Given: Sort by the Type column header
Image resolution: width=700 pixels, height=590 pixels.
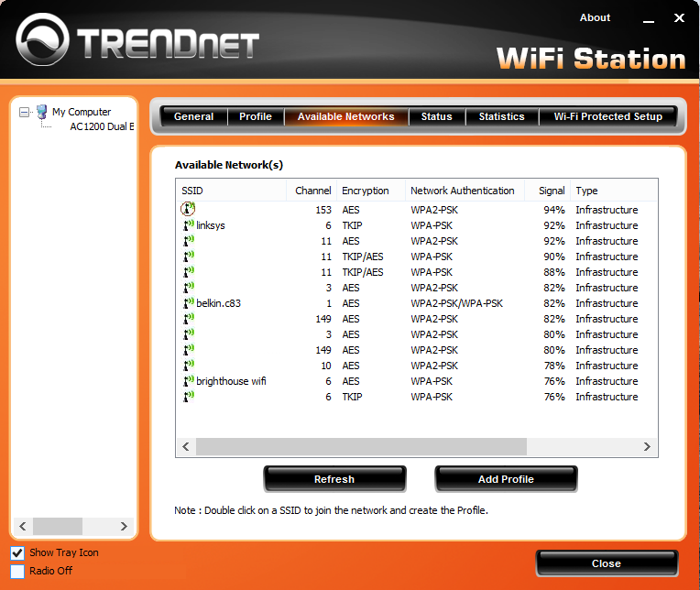Looking at the screenshot, I should [x=614, y=191].
